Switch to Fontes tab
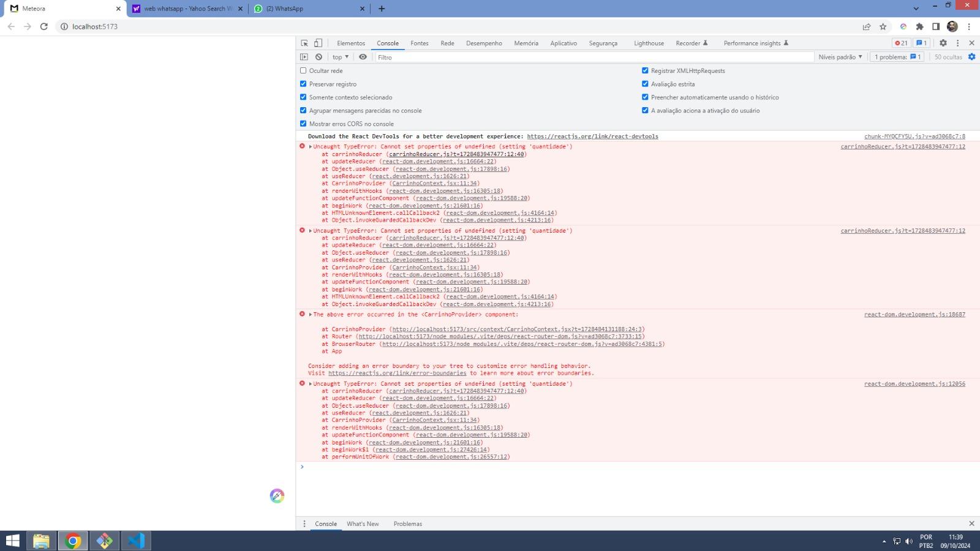Screen dimensions: 980x551 [x=420, y=43]
